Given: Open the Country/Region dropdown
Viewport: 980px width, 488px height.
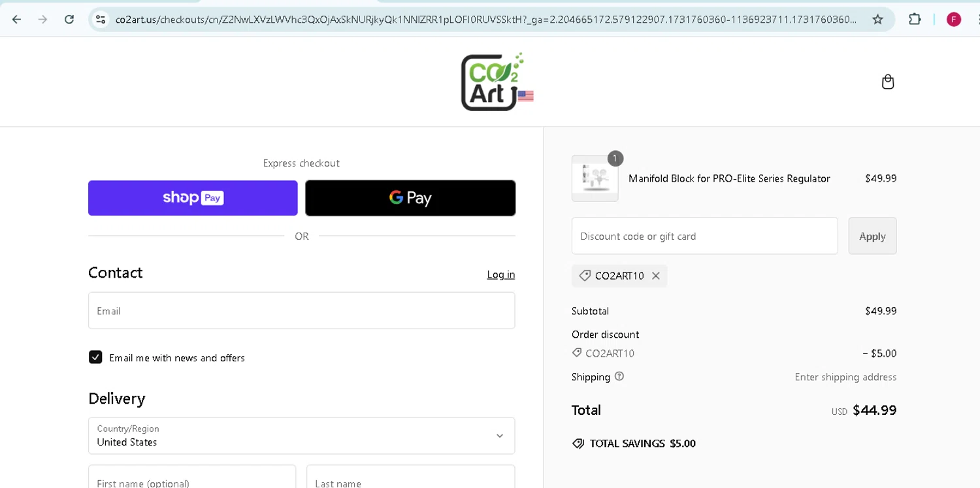Looking at the screenshot, I should (301, 436).
